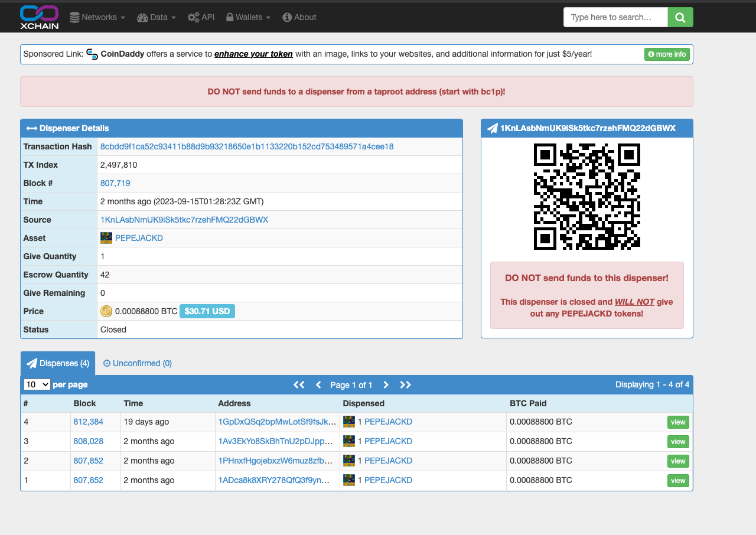Go to the last page of dispenses
The image size is (756, 535).
pos(405,384)
